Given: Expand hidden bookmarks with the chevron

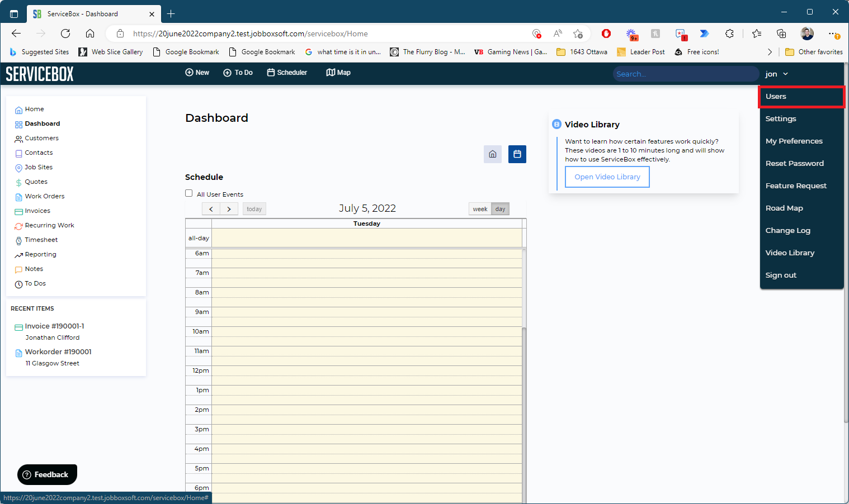Looking at the screenshot, I should point(770,51).
